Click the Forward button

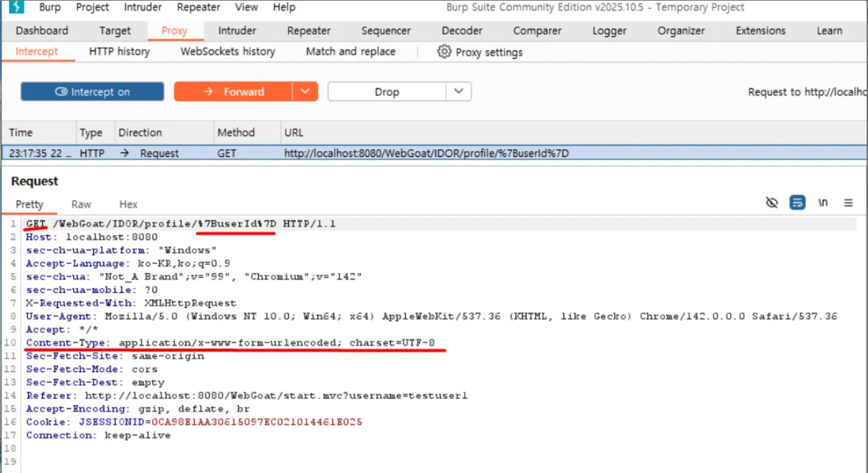[x=234, y=92]
